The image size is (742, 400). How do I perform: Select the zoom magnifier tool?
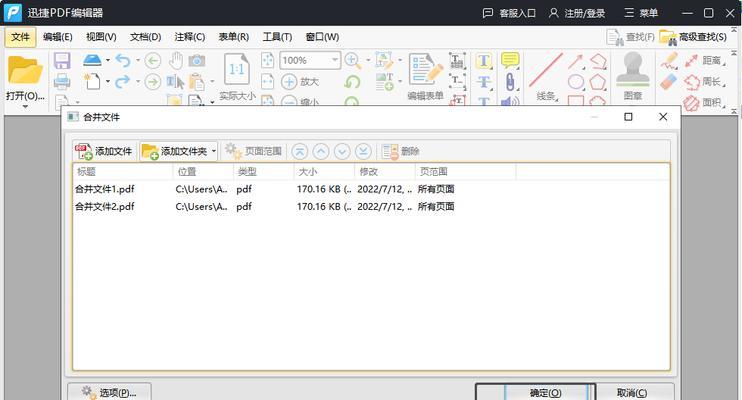(x=353, y=60)
